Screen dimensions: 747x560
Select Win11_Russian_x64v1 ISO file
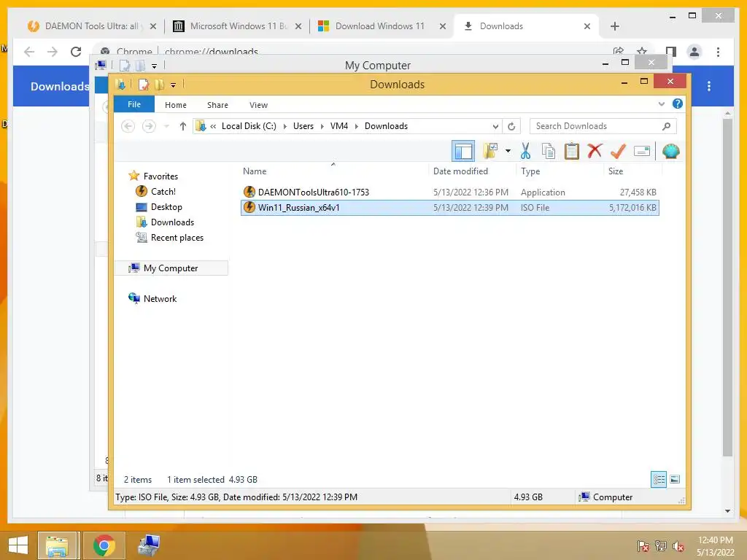coord(449,208)
